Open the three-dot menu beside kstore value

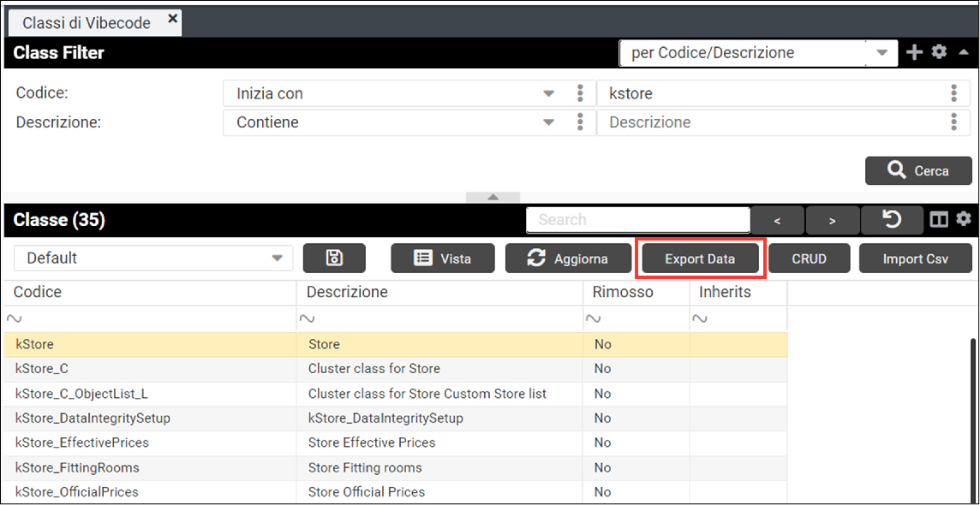pos(953,93)
